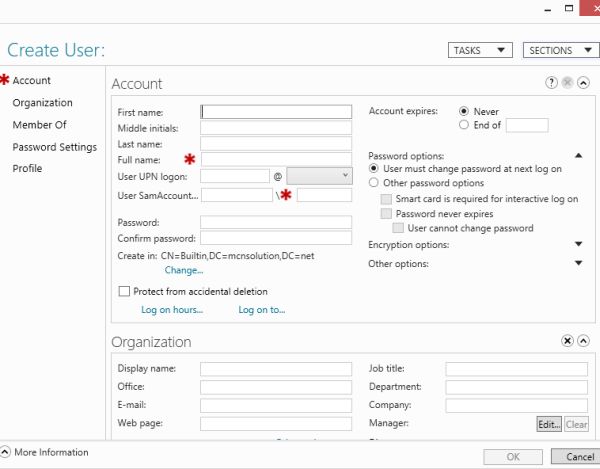Click the Display name field
This screenshot has height=469, width=600.
276,369
